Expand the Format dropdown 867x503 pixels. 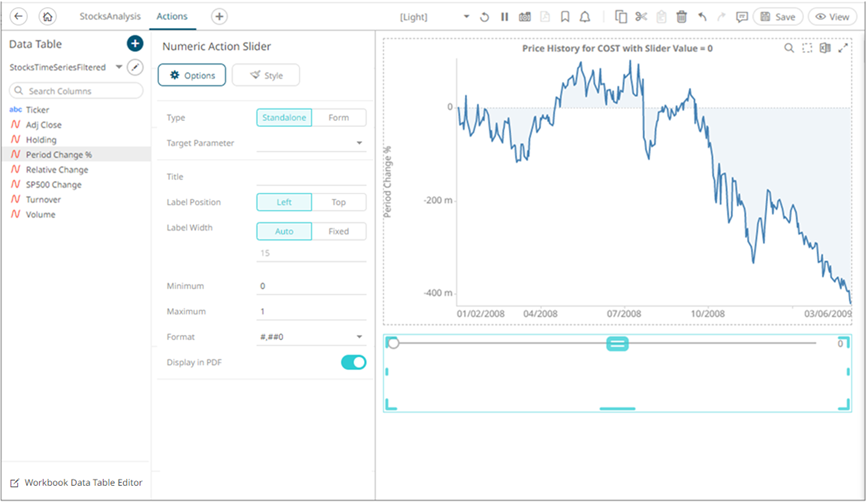click(311, 337)
